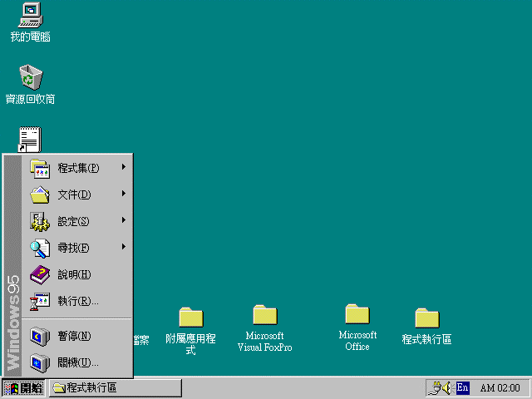Click the 尋找(F) magnifier icon

[x=40, y=249]
